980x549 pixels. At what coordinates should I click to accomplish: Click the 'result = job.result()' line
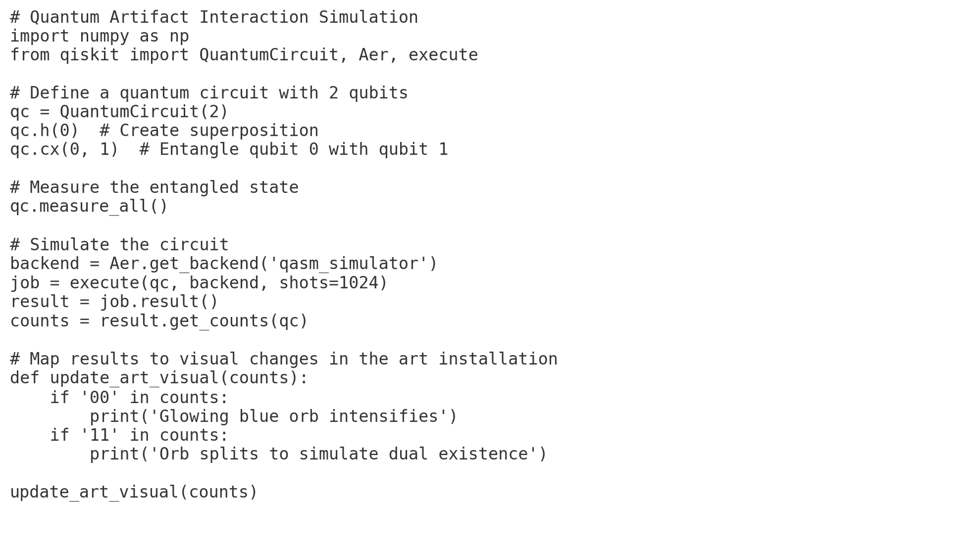tap(114, 302)
